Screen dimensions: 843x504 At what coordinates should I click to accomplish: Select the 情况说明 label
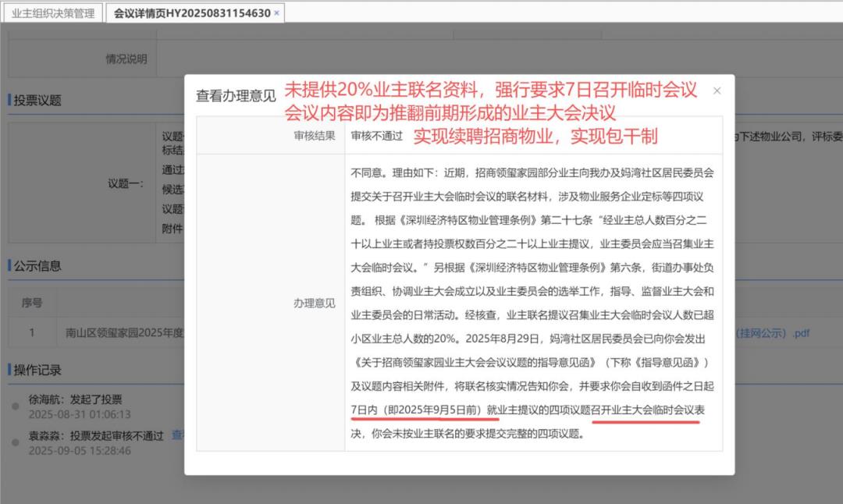pyautogui.click(x=126, y=59)
